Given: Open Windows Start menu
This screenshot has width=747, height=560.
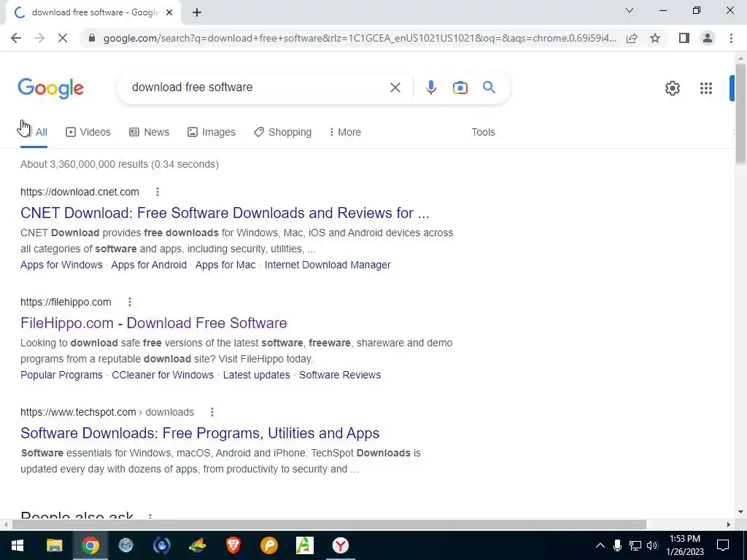Looking at the screenshot, I should coord(18,545).
